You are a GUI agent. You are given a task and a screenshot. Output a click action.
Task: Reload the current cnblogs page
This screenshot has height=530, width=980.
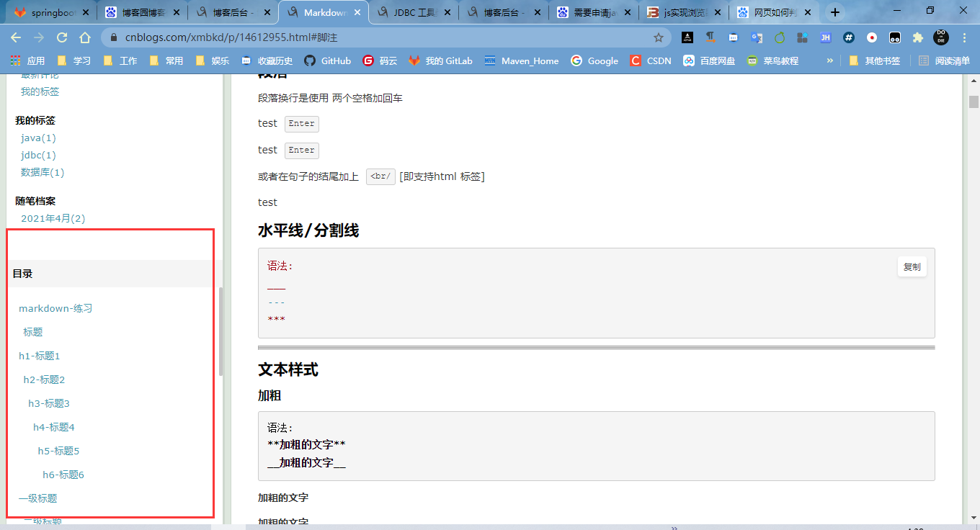(x=62, y=37)
